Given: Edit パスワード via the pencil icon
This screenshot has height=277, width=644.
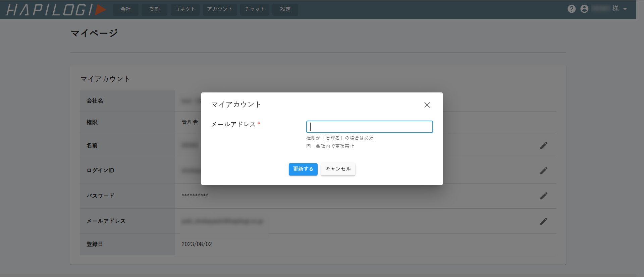Looking at the screenshot, I should pos(543,196).
